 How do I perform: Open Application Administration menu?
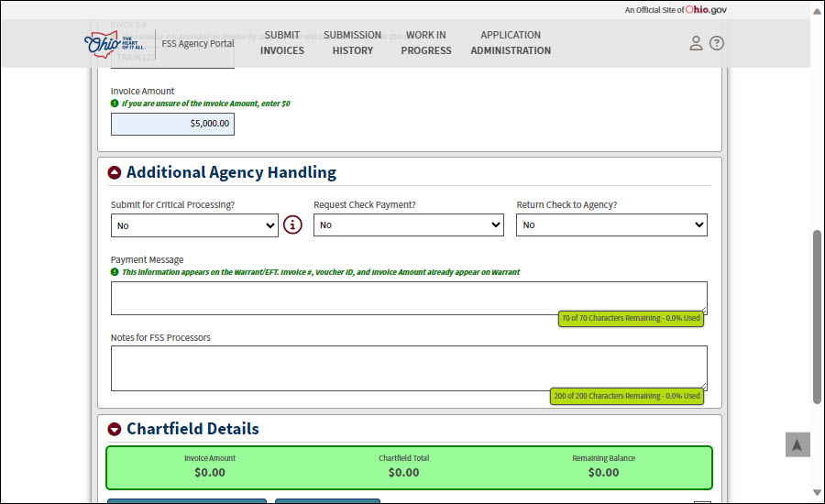(511, 43)
